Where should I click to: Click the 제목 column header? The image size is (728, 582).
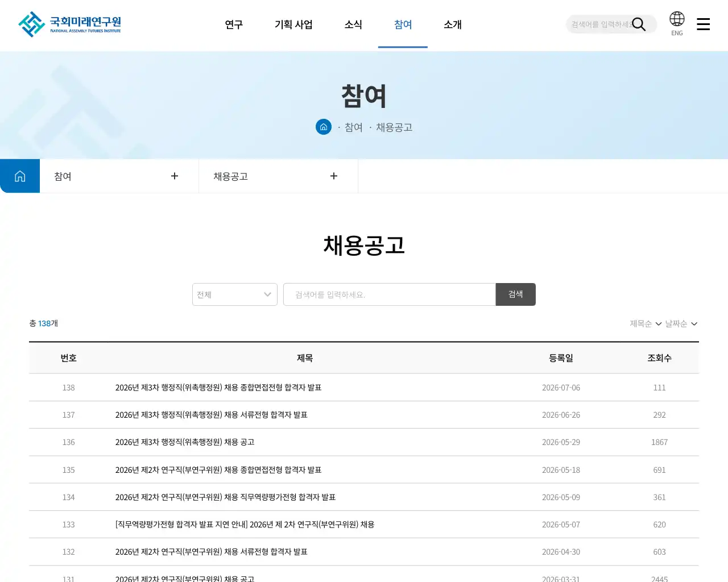point(305,358)
